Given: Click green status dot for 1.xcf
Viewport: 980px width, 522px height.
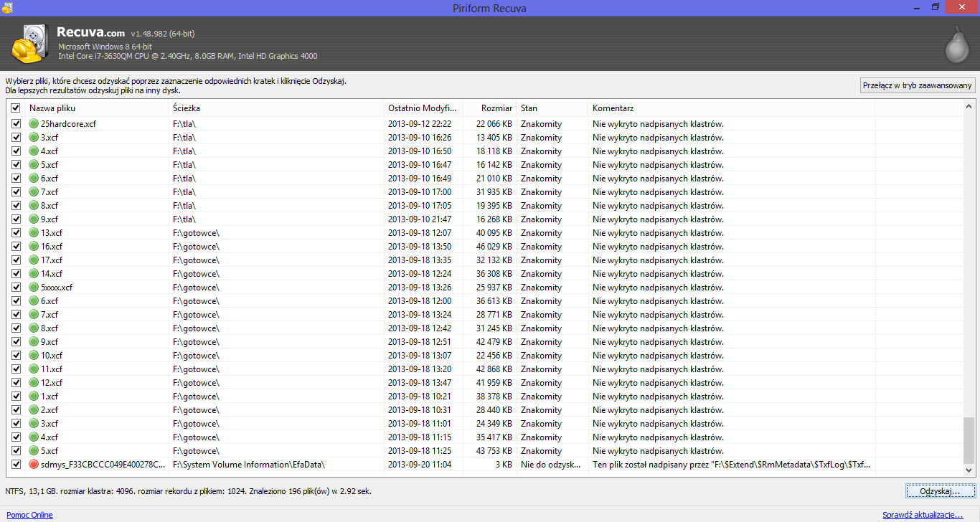Looking at the screenshot, I should pos(34,397).
